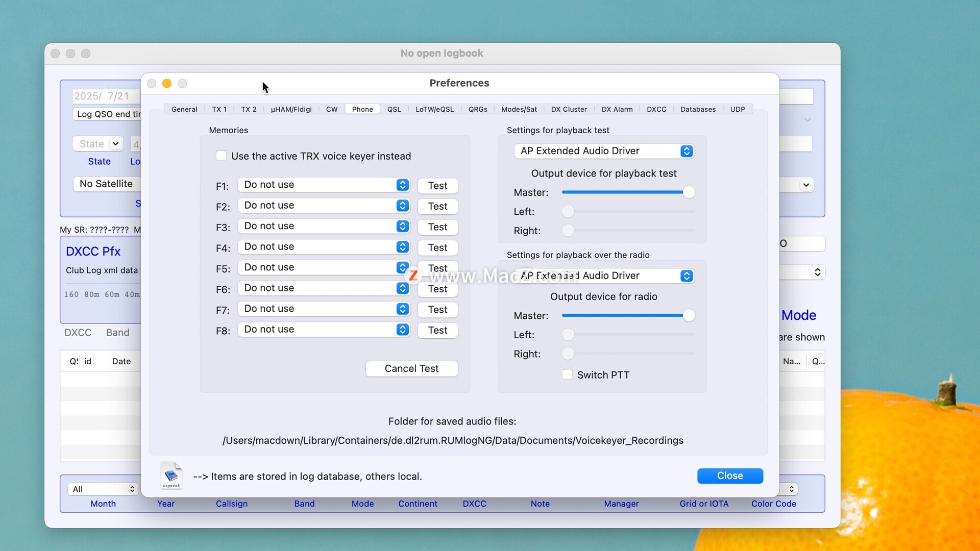
Task: Click the Cancel Test button
Action: click(x=411, y=368)
